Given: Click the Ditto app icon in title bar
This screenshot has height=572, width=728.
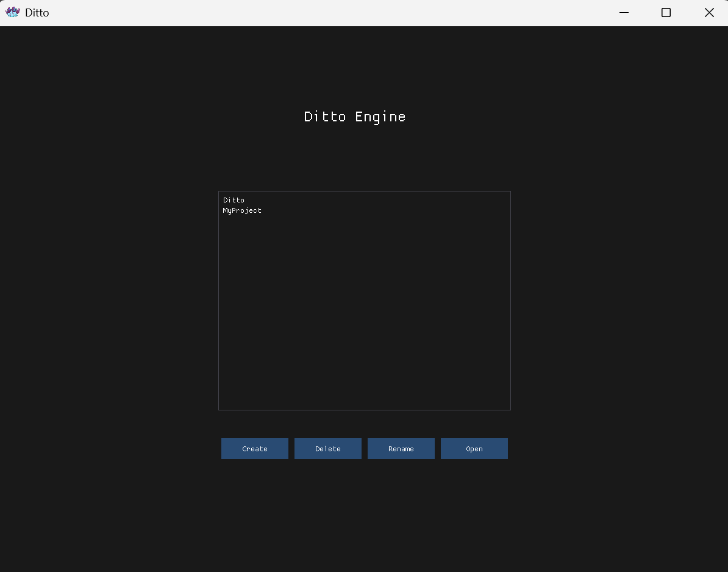Looking at the screenshot, I should pyautogui.click(x=13, y=13).
